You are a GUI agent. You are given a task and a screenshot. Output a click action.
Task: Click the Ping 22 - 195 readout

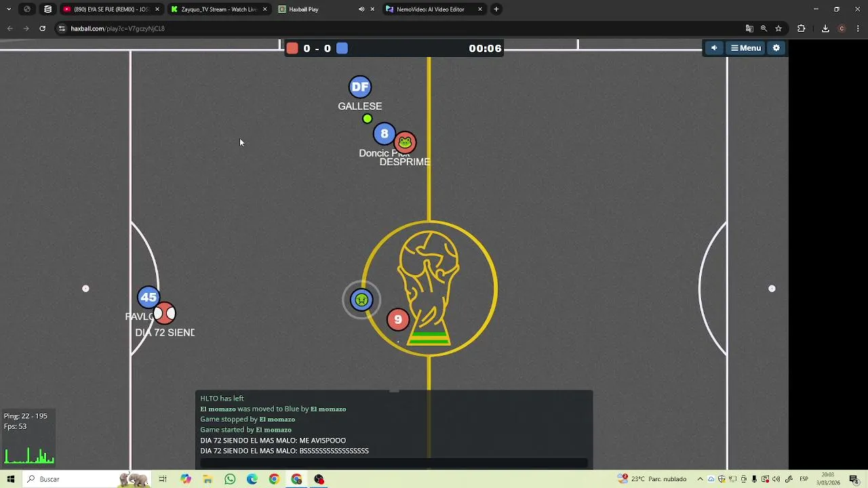26,416
